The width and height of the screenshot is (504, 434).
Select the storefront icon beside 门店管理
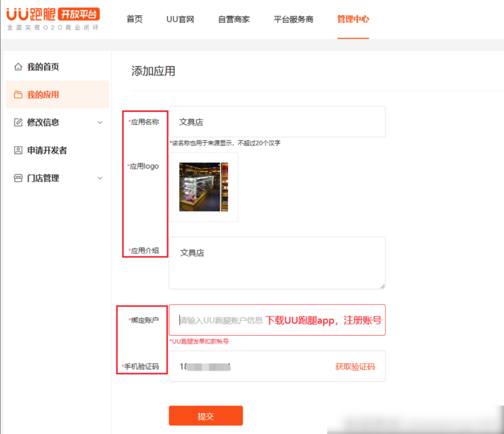point(18,178)
